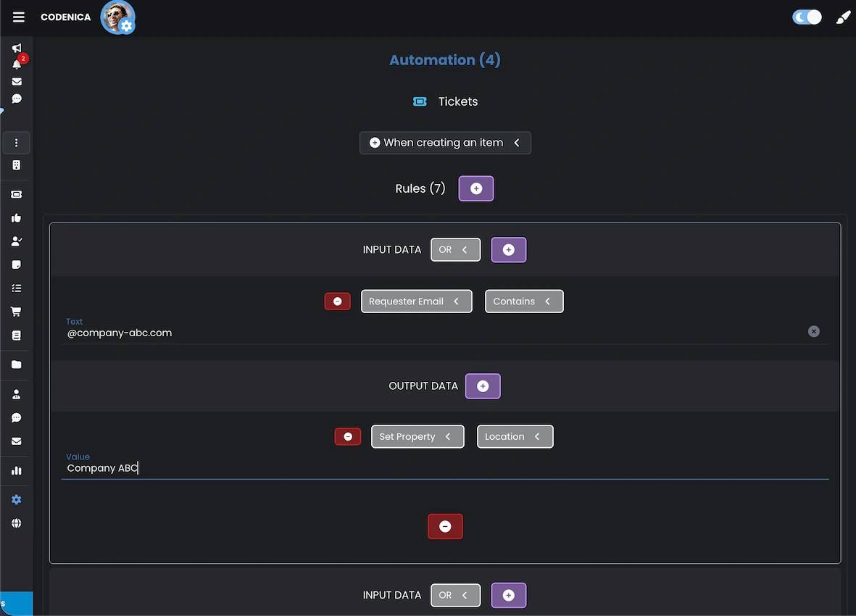The height and width of the screenshot is (616, 856).
Task: Open the statistics bar chart icon
Action: pyautogui.click(x=16, y=470)
